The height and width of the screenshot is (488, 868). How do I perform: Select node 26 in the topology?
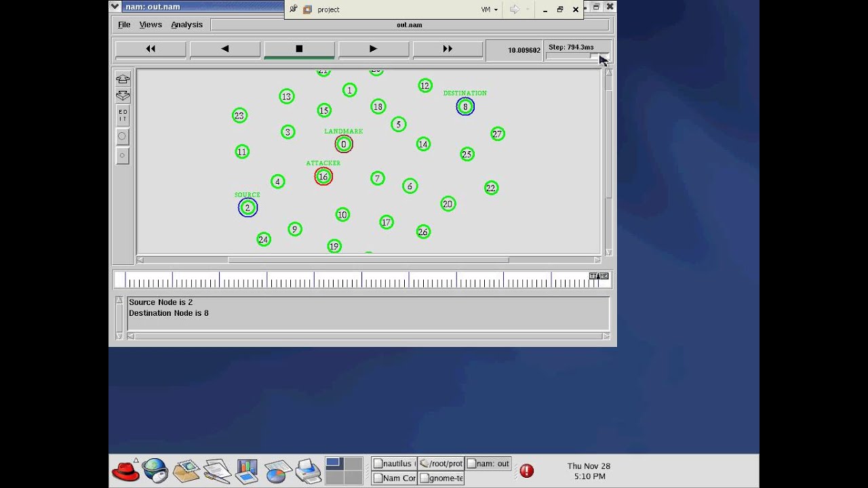point(422,232)
